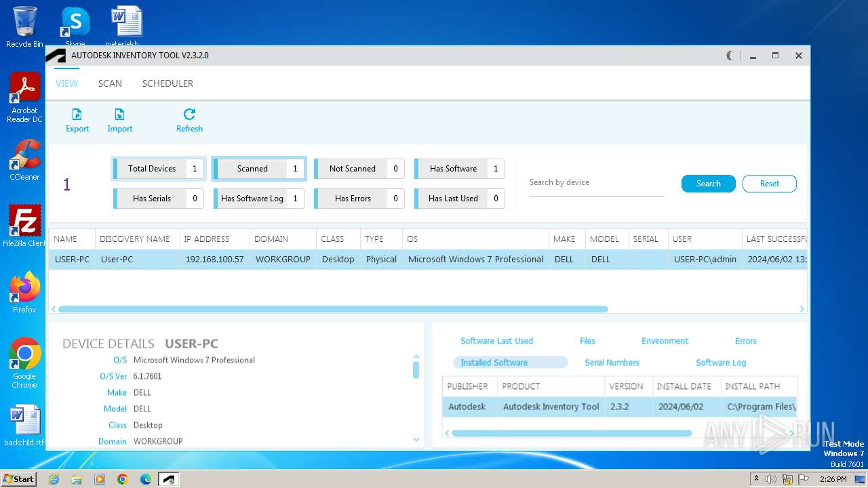Open Chrome from the taskbar
Image resolution: width=868 pixels, height=488 pixels.
pyautogui.click(x=123, y=479)
